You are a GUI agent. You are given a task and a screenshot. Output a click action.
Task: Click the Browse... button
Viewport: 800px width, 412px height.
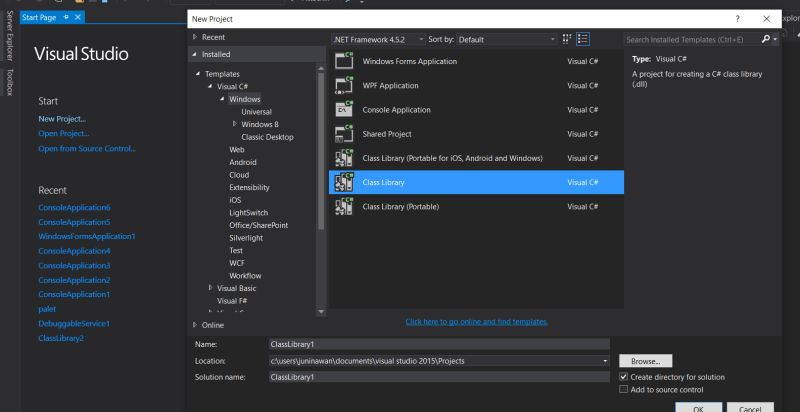[x=645, y=361]
